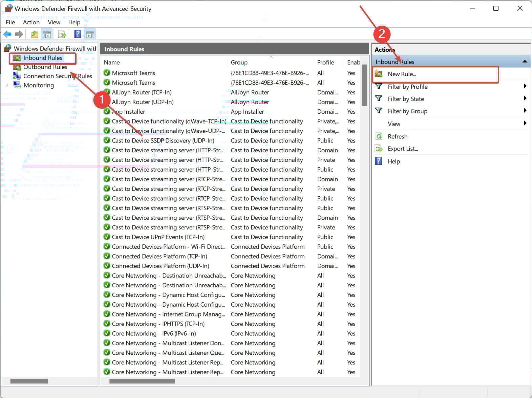
Task: Click the blue Help question mark icon
Action: tap(78, 34)
